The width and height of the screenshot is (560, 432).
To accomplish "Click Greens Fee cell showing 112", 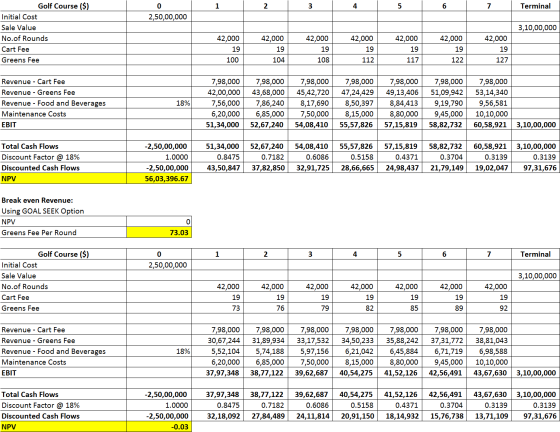I will pyautogui.click(x=355, y=60).
